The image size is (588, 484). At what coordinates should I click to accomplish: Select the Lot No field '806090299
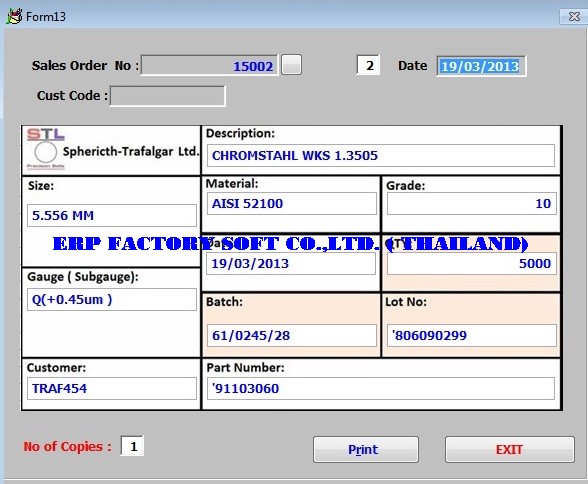click(472, 336)
